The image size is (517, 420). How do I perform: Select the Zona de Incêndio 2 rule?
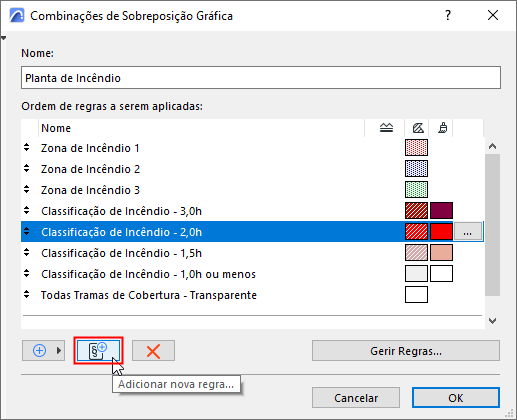coord(90,169)
